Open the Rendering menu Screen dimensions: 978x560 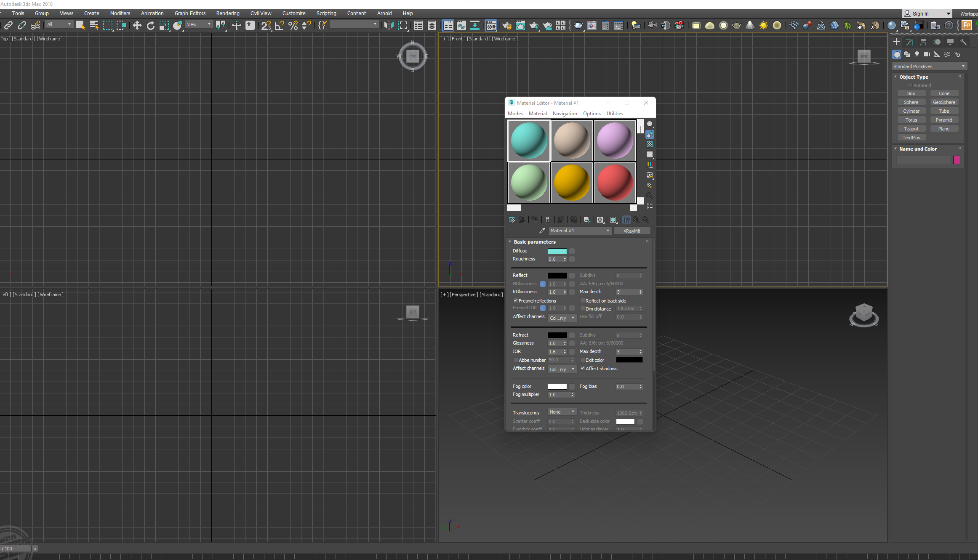(227, 13)
